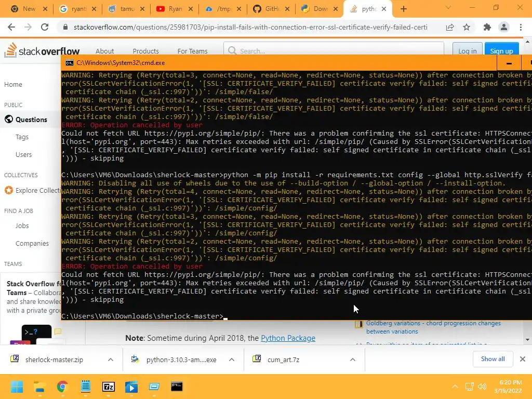Click the volume icon in system tray
This screenshot has height=399, width=532.
482,387
